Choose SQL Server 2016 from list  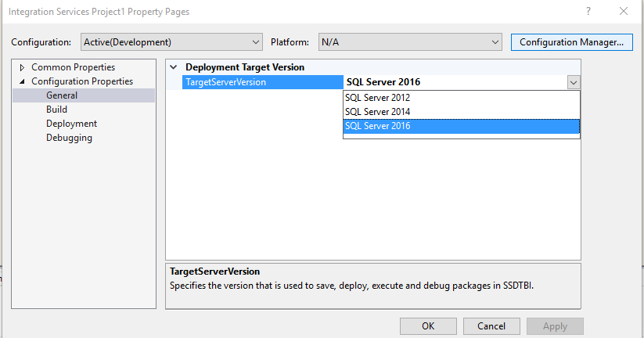point(377,126)
